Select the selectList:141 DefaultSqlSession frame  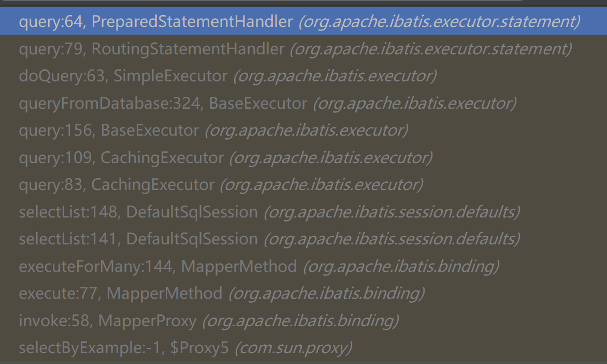pos(138,239)
